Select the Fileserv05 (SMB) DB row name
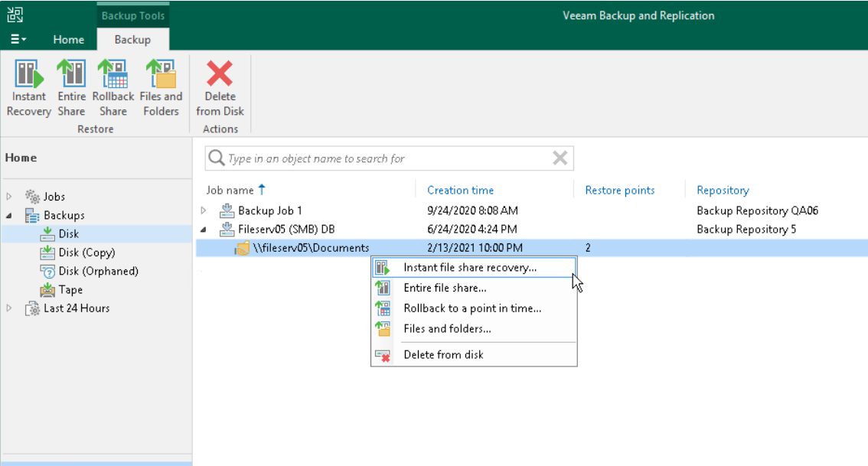The width and height of the screenshot is (868, 466). [286, 229]
